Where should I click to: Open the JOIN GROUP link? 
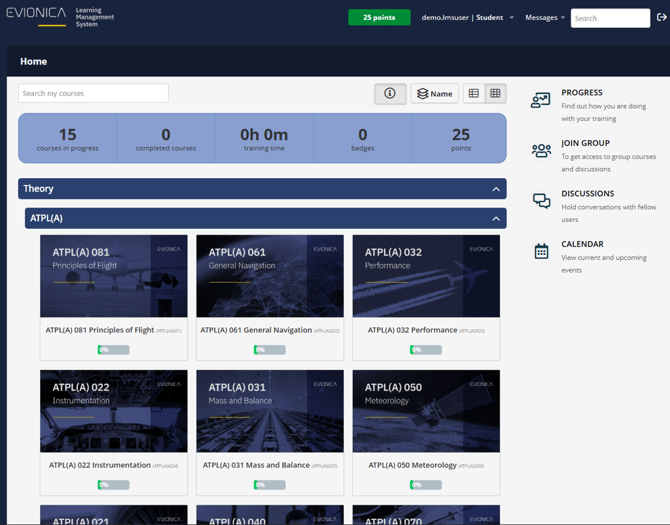(585, 143)
